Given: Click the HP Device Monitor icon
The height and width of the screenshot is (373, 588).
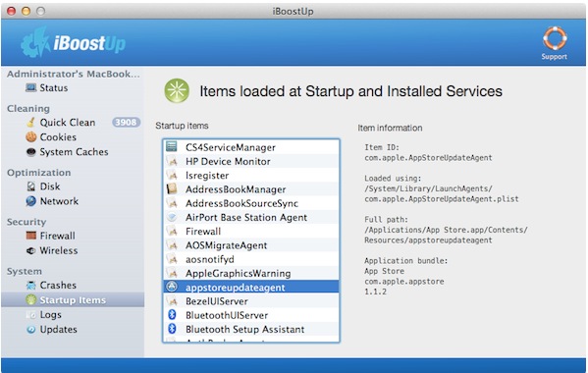Looking at the screenshot, I should (x=172, y=161).
